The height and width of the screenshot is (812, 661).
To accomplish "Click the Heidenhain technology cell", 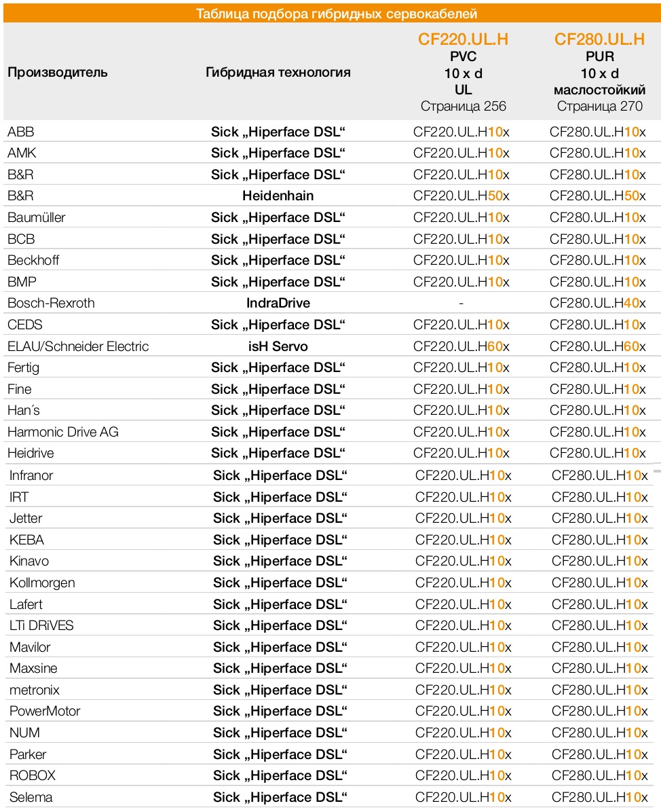I will click(278, 196).
